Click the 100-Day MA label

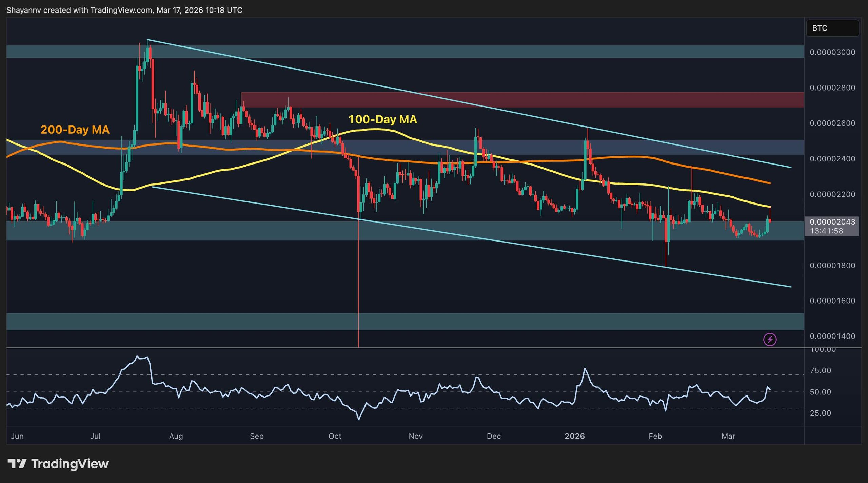382,119
